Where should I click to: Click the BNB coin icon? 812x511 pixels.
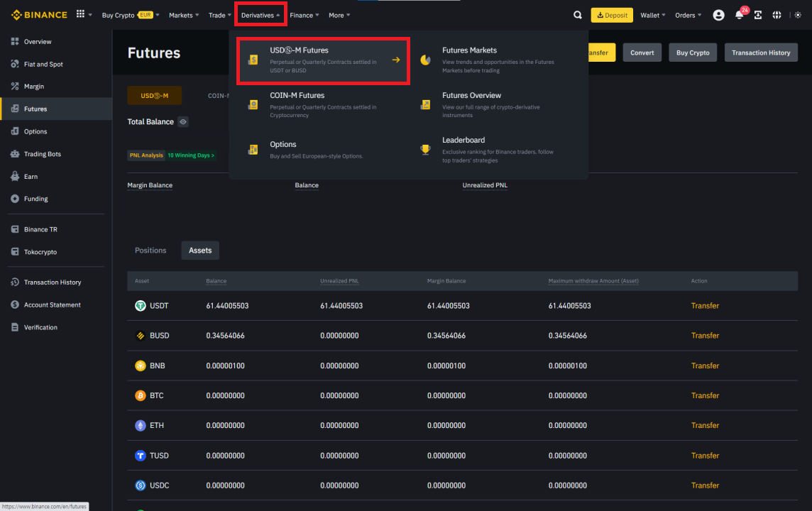point(141,366)
